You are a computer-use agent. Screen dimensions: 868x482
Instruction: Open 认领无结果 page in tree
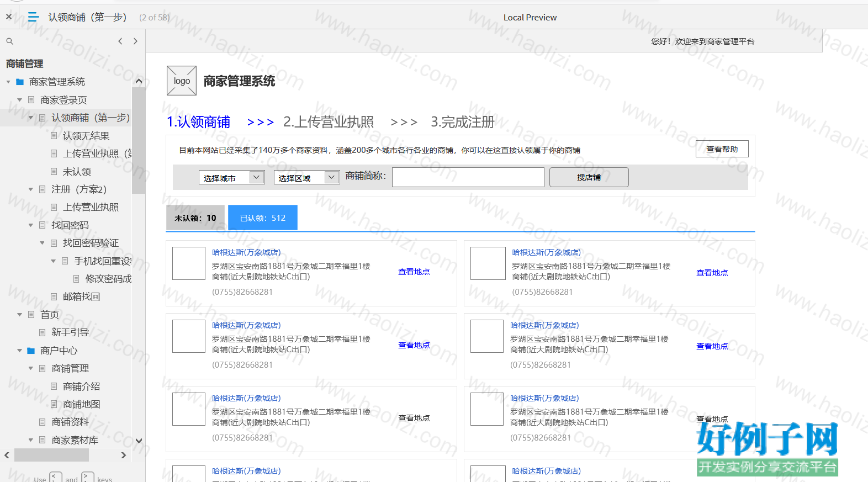tap(86, 136)
